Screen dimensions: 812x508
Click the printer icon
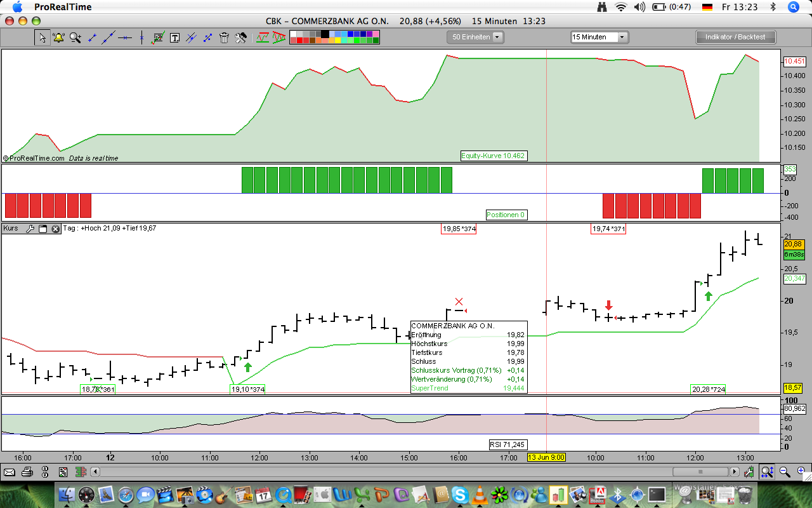(x=27, y=472)
